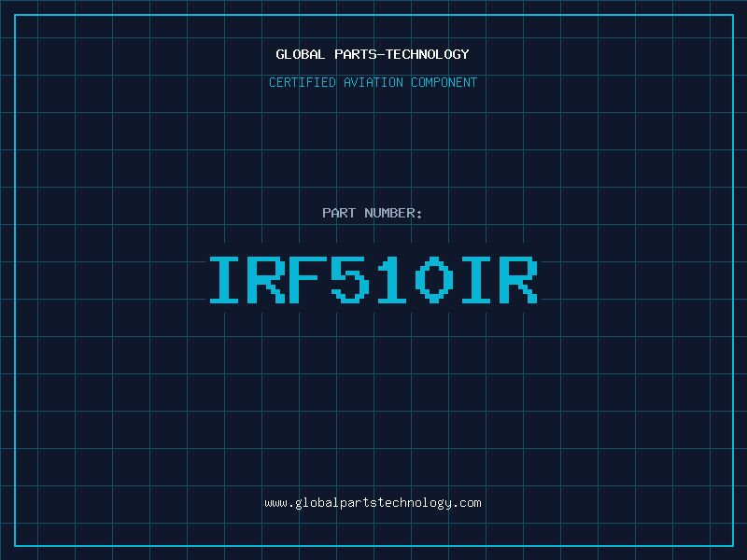The height and width of the screenshot is (560, 747).
Task: Click the seventh character I of IRF510IR
Action: coord(477,280)
